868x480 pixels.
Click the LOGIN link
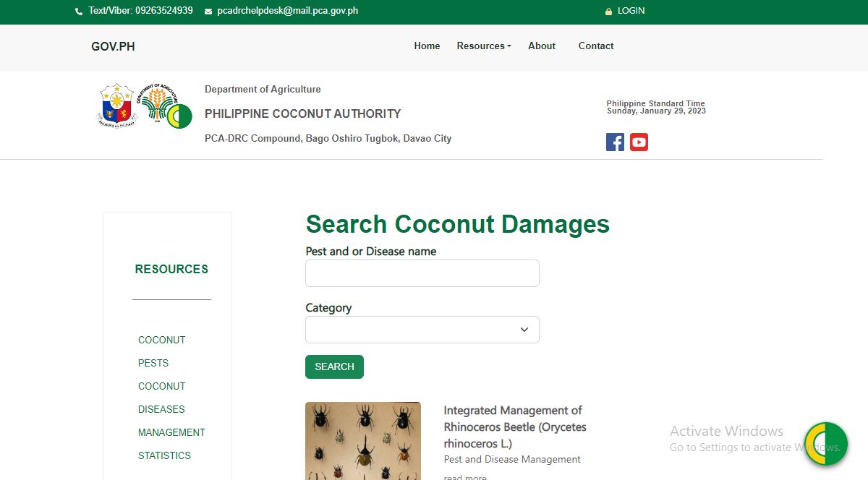(x=631, y=11)
